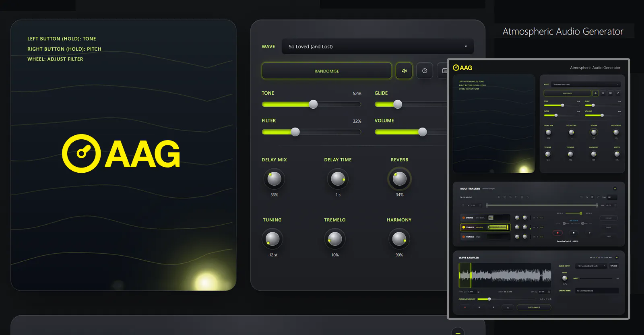This screenshot has height=335, width=644.
Task: Click the Delay Time knob
Action: click(338, 179)
